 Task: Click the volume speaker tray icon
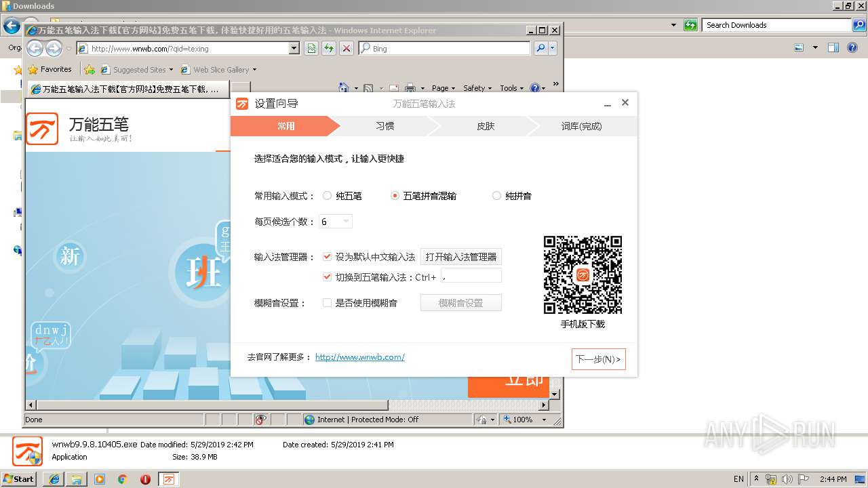point(787,479)
